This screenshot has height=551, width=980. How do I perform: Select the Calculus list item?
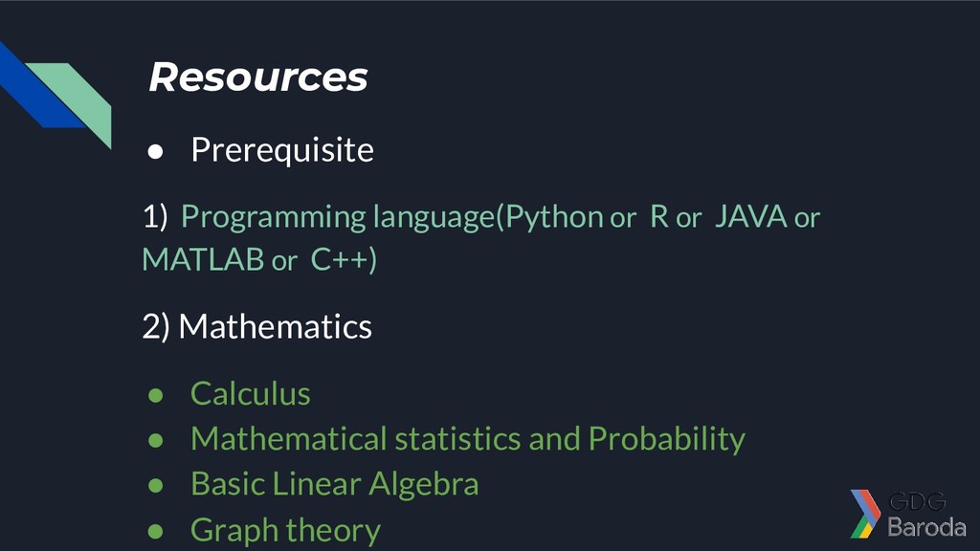(x=251, y=393)
